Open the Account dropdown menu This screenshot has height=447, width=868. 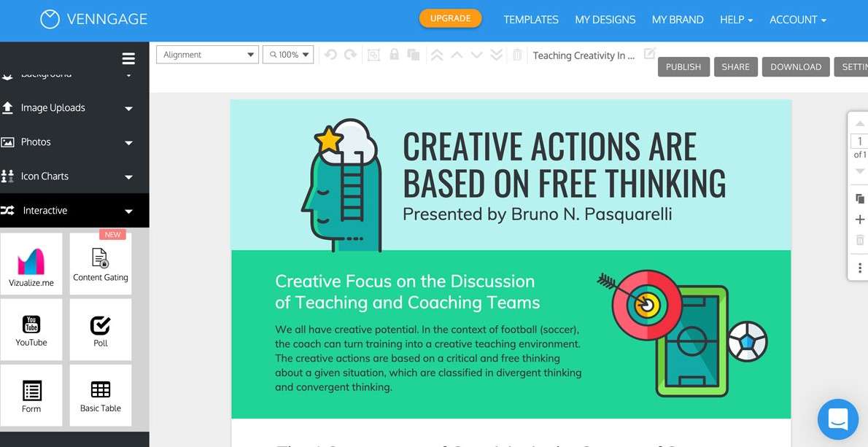(x=798, y=20)
